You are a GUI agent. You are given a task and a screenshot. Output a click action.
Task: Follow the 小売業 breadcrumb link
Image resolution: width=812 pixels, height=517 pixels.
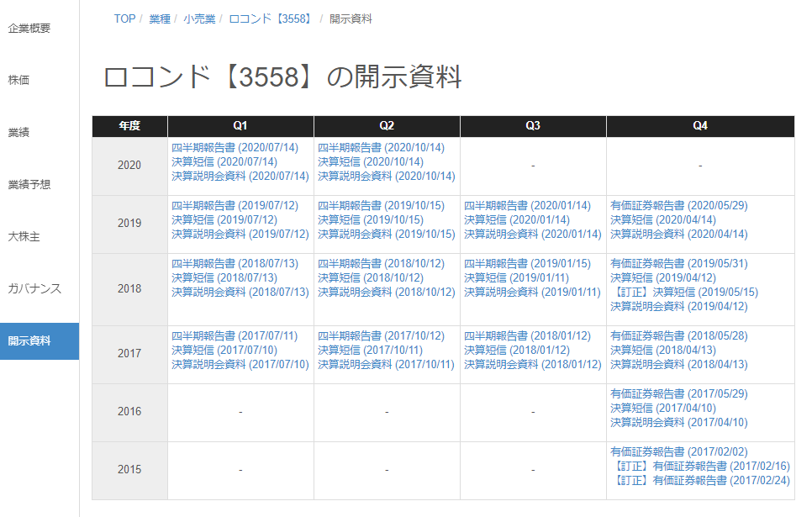point(199,19)
